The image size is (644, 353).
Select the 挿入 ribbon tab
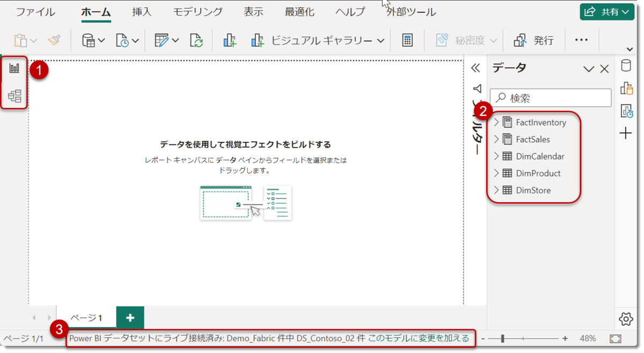point(142,12)
